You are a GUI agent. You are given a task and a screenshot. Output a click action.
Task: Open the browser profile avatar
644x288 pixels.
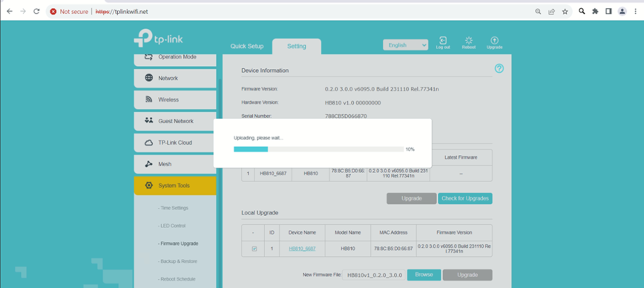(622, 11)
